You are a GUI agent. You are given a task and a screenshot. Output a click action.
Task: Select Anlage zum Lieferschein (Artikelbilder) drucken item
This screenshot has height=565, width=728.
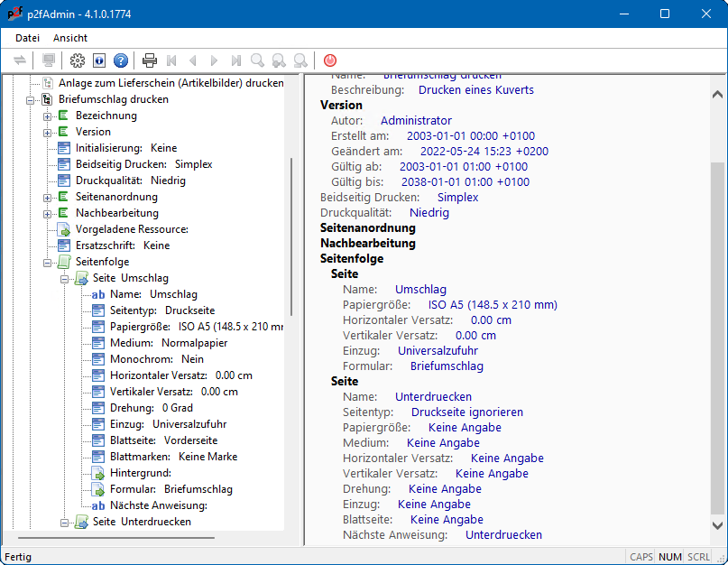pos(171,83)
